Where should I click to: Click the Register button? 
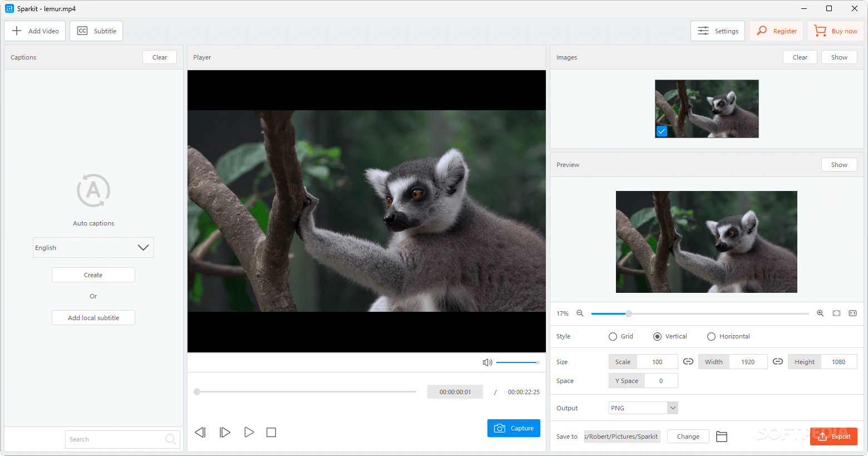[776, 31]
